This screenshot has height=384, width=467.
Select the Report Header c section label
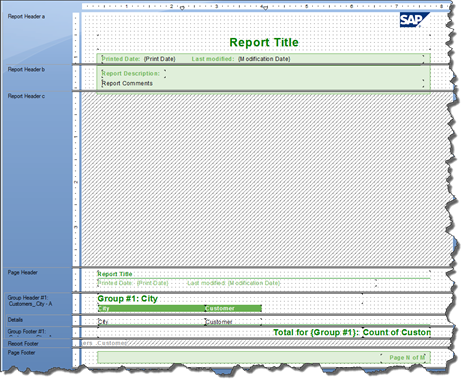tap(26, 96)
